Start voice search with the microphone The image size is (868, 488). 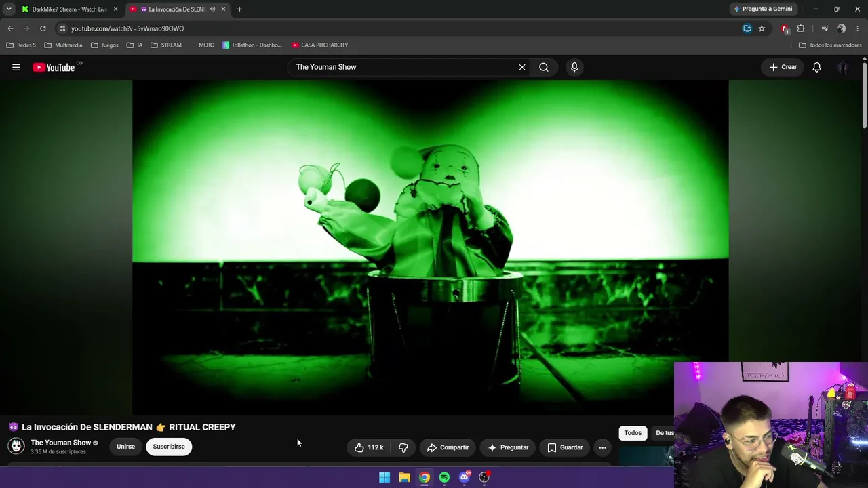point(574,67)
